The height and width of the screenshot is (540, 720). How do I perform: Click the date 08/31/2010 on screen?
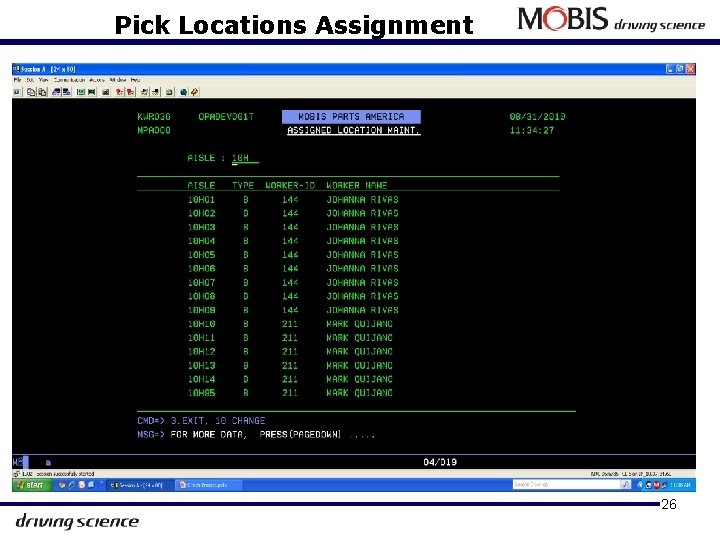[537, 117]
